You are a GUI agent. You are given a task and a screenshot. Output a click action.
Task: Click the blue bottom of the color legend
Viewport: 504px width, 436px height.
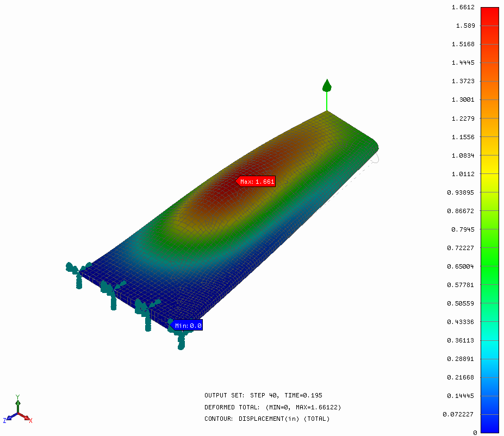[x=489, y=424]
